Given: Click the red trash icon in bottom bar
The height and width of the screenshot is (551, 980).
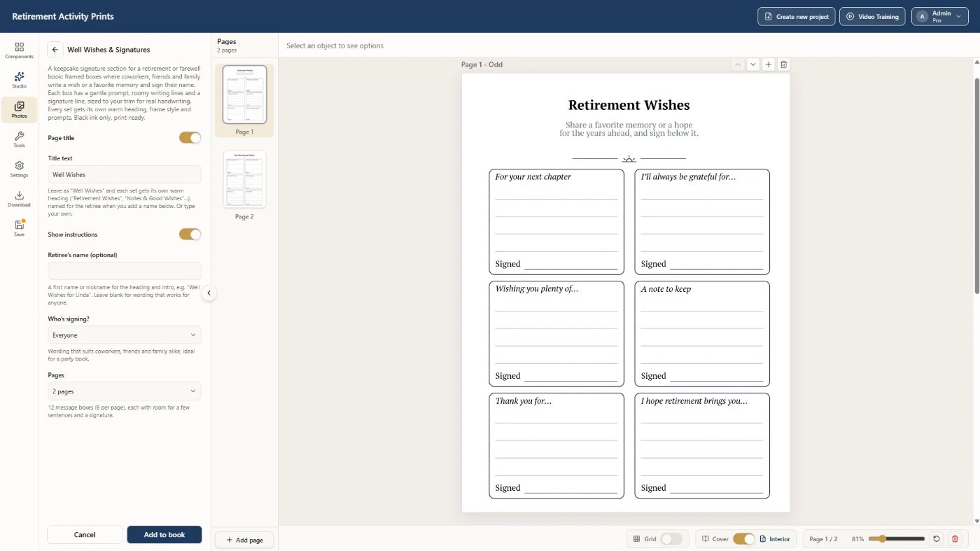Looking at the screenshot, I should [x=955, y=539].
